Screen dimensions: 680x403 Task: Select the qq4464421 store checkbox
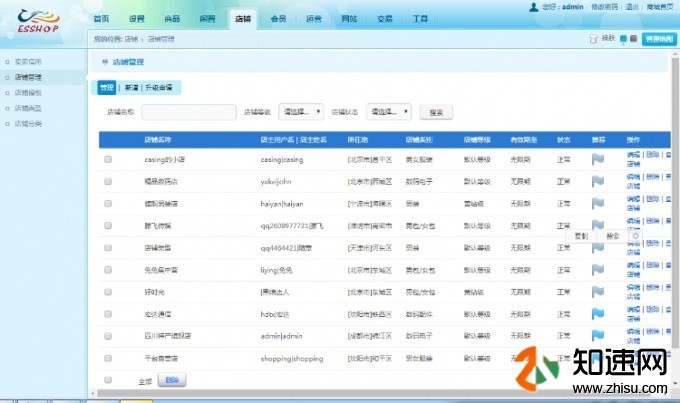tap(108, 248)
